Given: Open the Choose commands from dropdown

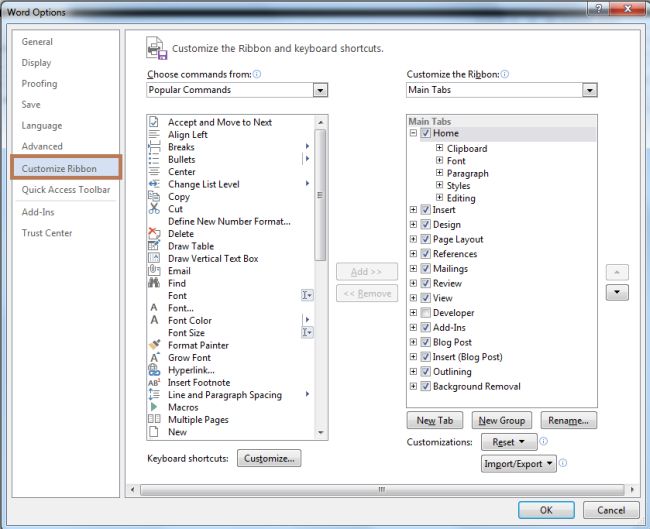Looking at the screenshot, I should [320, 90].
